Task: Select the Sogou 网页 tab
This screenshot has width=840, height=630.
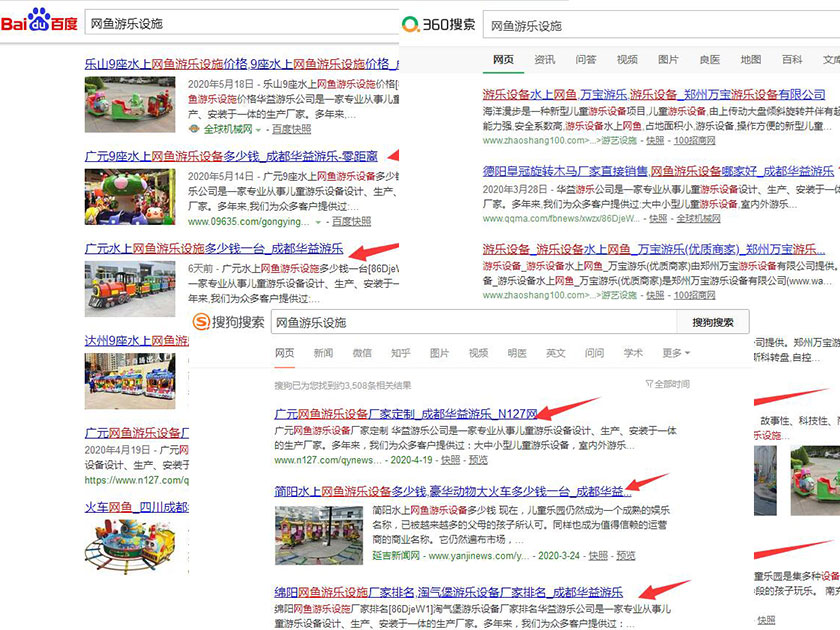Action: [284, 353]
